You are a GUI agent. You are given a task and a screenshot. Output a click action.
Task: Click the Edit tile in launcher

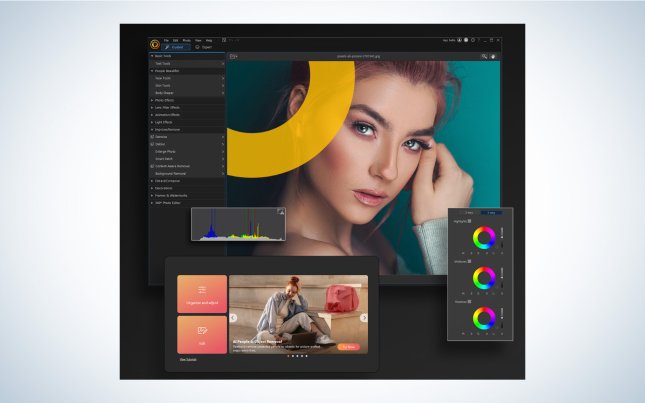click(202, 334)
